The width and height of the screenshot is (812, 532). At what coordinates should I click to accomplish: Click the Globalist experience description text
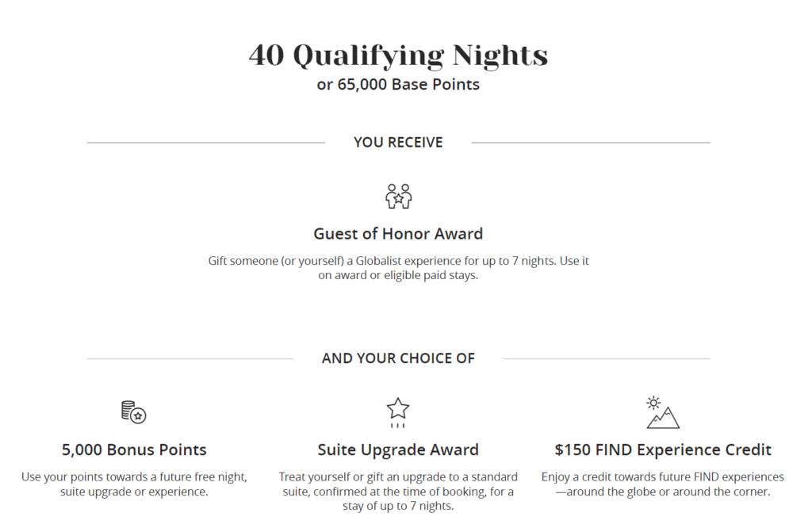398,268
